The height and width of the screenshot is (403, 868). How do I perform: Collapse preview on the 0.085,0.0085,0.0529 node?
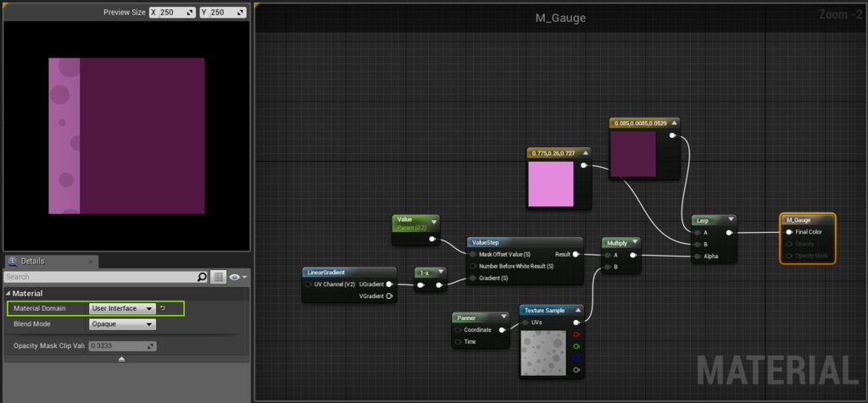(x=674, y=122)
